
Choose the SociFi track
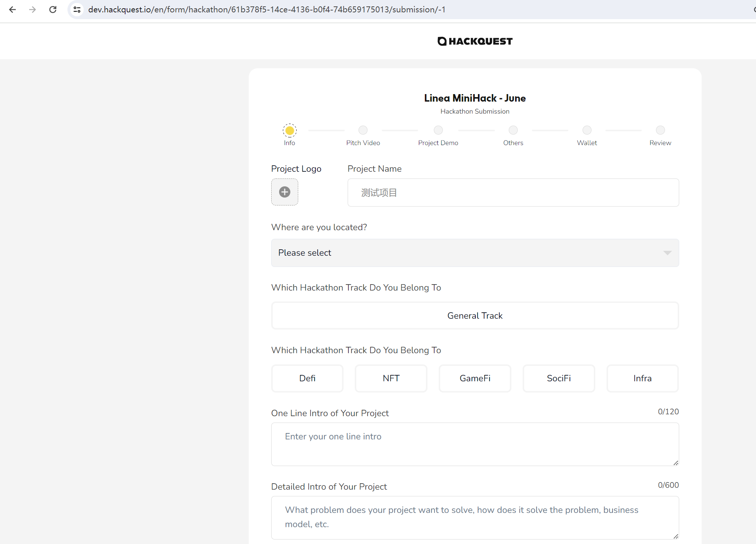pyautogui.click(x=559, y=378)
